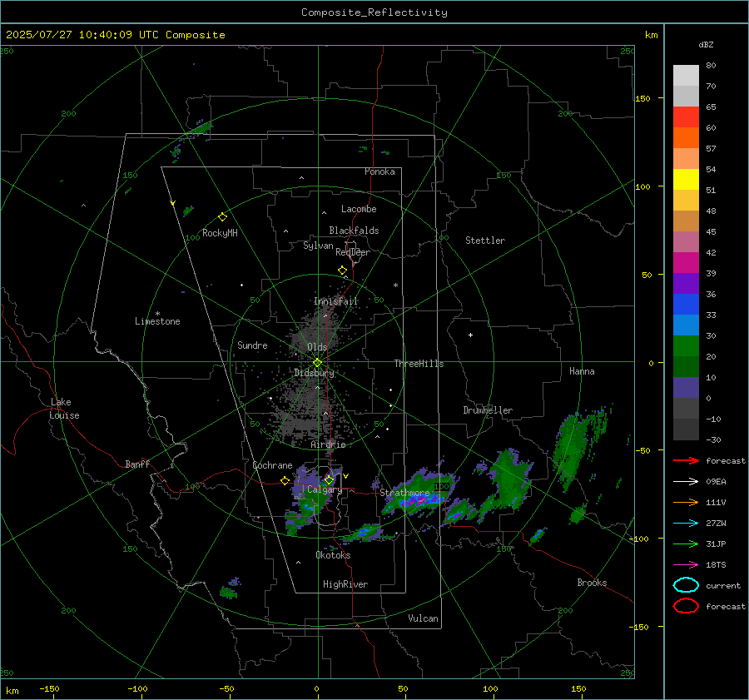Click the yellow diamond marker near RockyMH

coord(222,217)
